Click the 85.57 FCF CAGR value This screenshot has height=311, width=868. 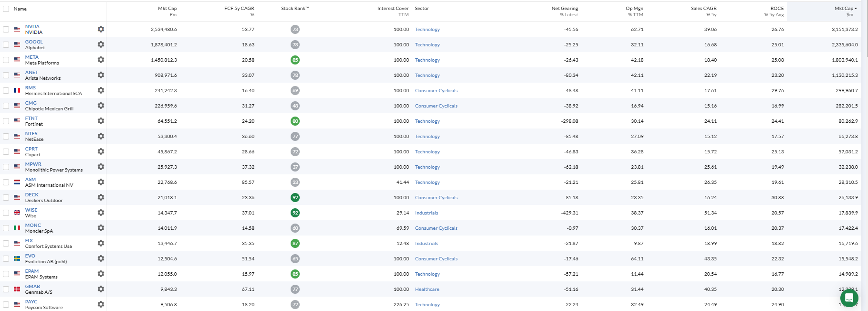[x=248, y=182]
